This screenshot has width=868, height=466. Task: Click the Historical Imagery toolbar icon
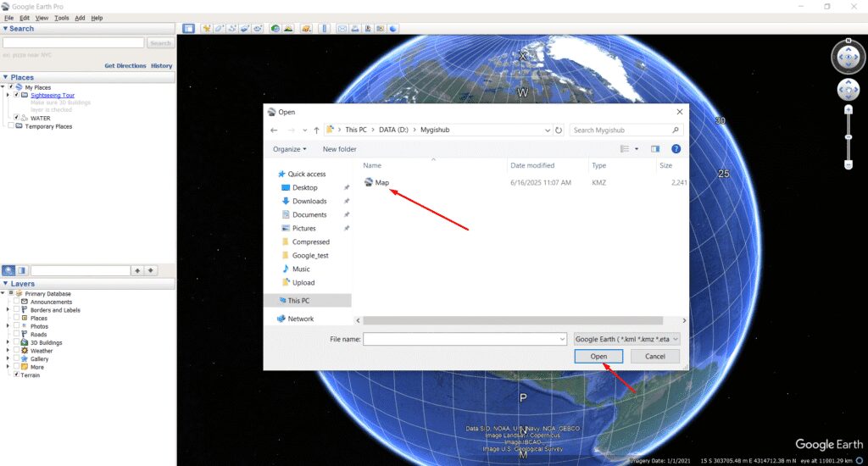click(x=275, y=29)
